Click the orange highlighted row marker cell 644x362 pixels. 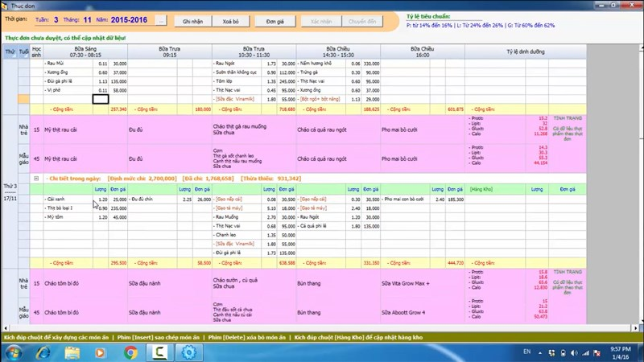23,99
